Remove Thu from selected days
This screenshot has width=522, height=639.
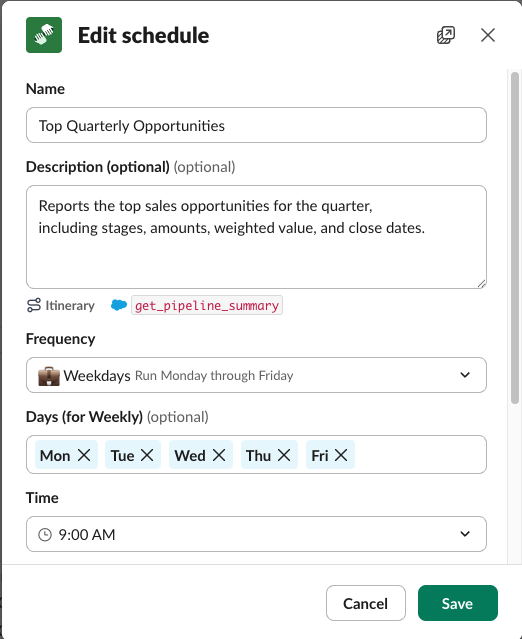point(284,455)
